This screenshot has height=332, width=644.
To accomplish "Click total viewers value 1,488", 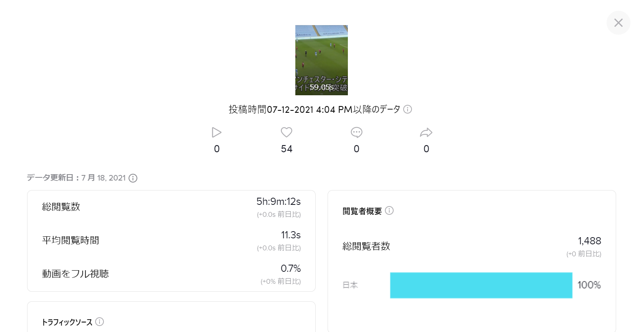I will coord(589,241).
